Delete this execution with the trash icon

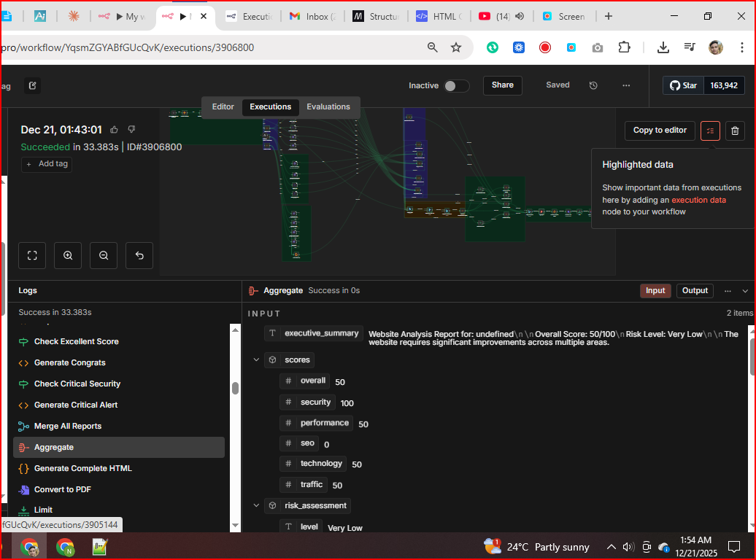click(735, 131)
